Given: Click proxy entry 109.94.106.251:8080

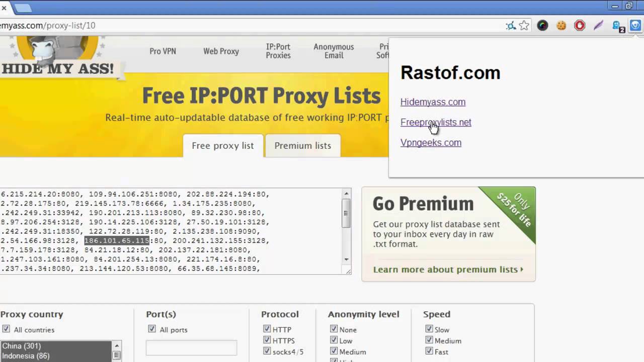Looking at the screenshot, I should (x=133, y=194).
